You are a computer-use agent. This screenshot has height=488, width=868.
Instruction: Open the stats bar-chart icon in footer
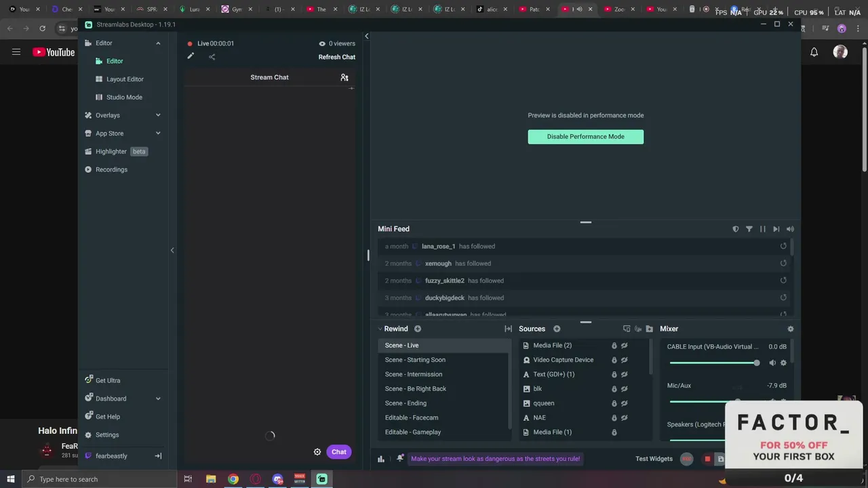point(381,459)
